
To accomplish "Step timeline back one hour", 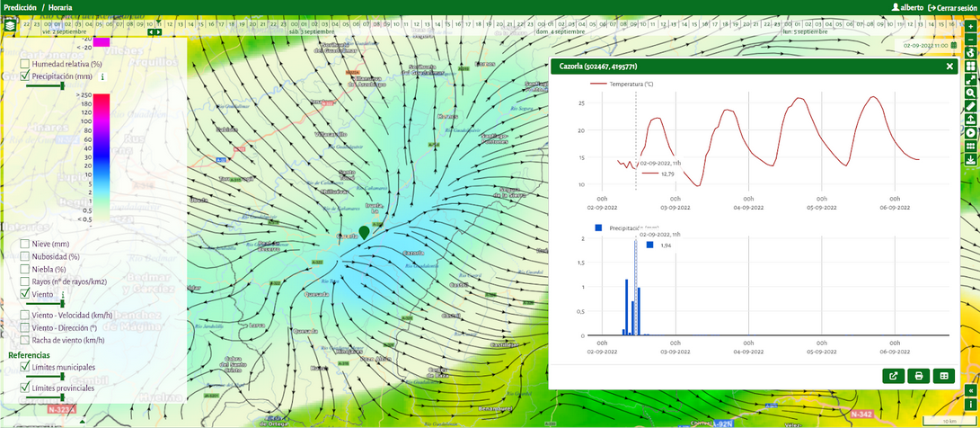I will coord(151,31).
